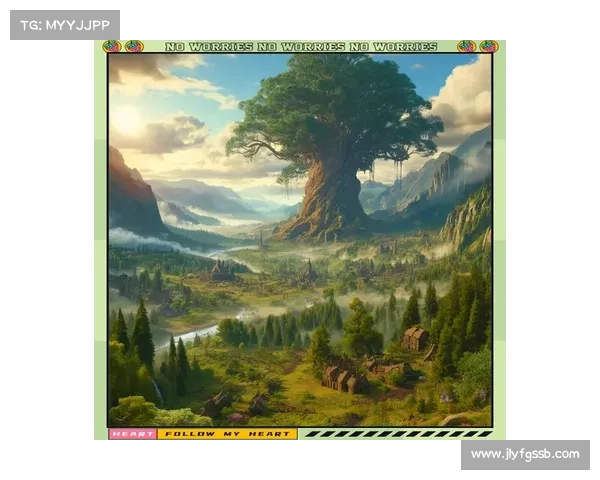This screenshot has width=600, height=480.
Task: Open the www.jlyfgssb.com website link
Action: (524, 455)
